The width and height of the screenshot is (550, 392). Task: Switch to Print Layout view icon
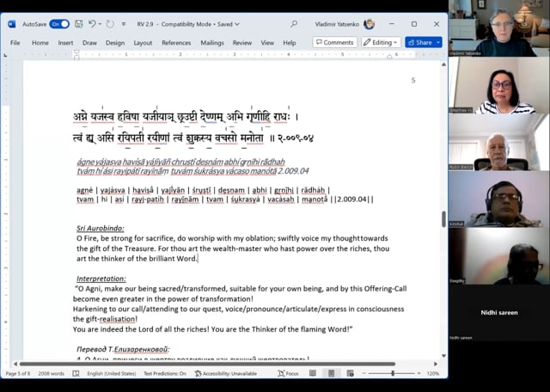coord(331,373)
